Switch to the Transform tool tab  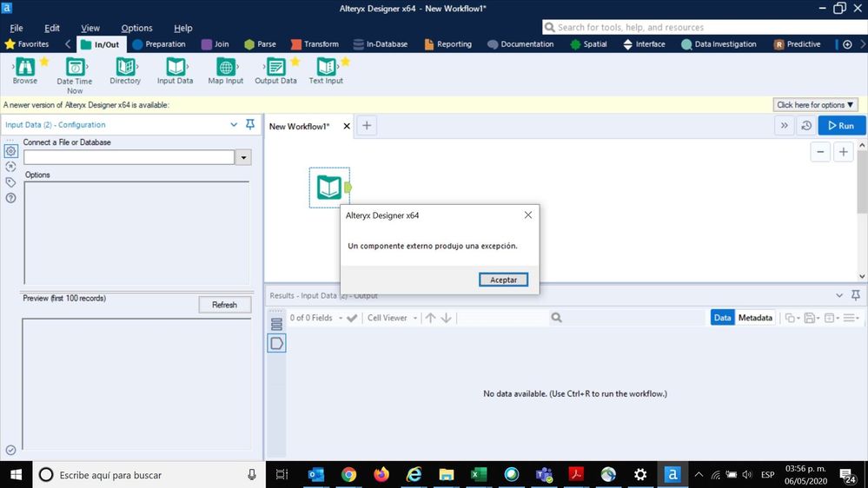pos(315,43)
